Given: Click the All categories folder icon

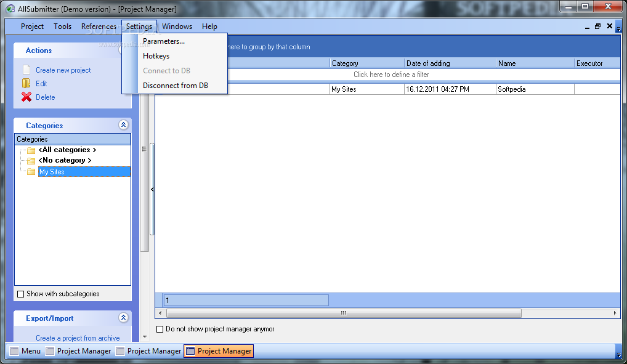Looking at the screenshot, I should tap(31, 150).
